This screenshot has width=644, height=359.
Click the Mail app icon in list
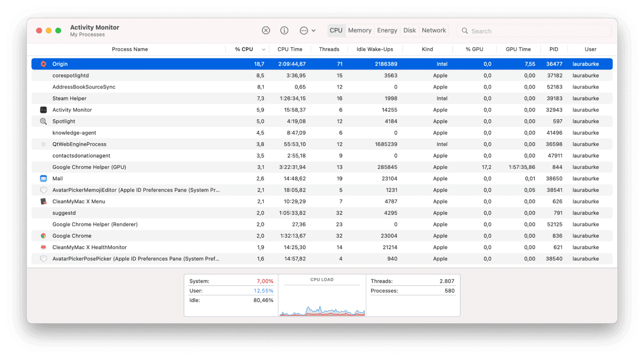click(43, 179)
